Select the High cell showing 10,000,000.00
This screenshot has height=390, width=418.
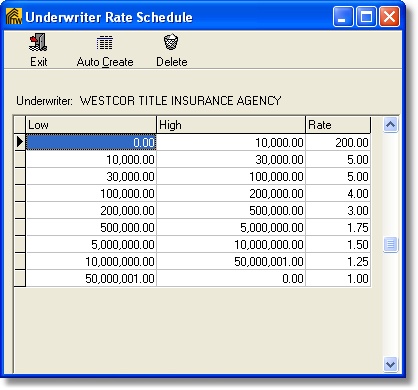pyautogui.click(x=231, y=244)
